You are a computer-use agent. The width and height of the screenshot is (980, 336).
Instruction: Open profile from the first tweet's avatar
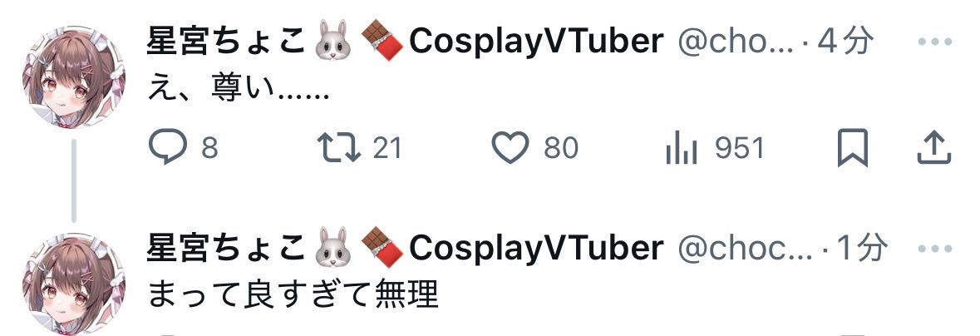coord(74,77)
